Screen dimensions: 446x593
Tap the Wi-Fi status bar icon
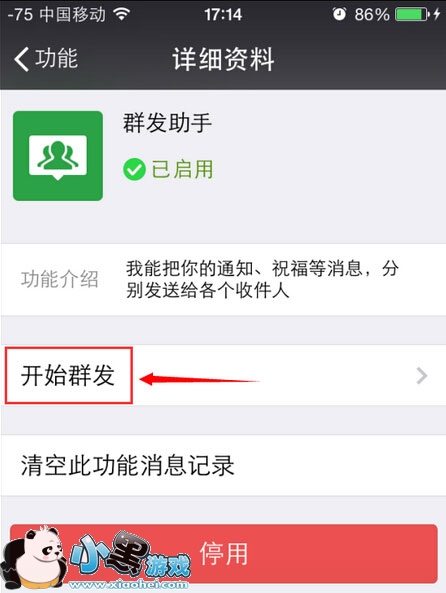pyautogui.click(x=122, y=14)
